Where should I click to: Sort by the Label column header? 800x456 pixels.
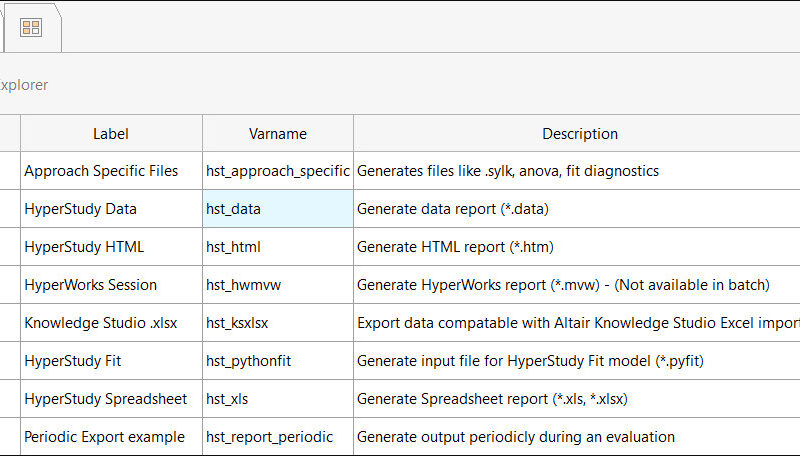click(111, 134)
